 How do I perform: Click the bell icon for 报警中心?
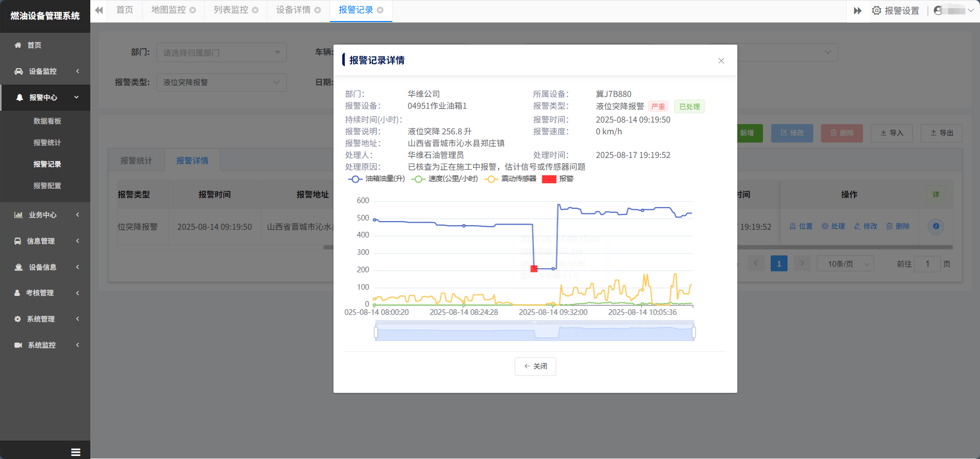click(x=19, y=97)
